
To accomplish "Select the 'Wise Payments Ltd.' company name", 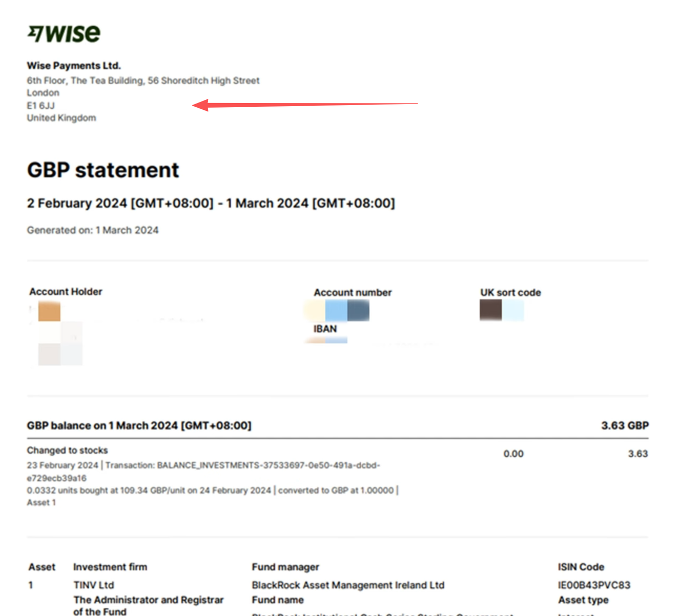I will tap(74, 66).
